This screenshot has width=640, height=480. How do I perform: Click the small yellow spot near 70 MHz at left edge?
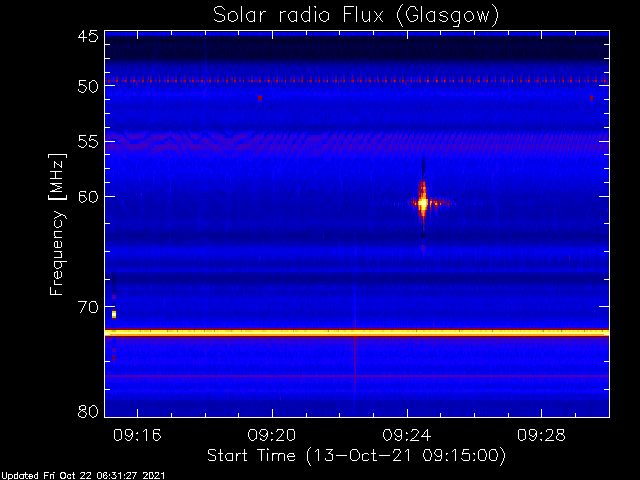[114, 314]
